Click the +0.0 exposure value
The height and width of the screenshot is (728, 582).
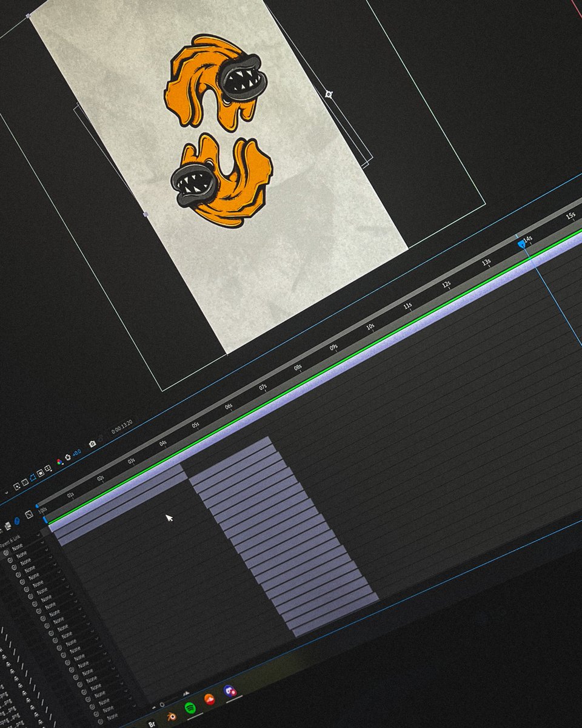tap(77, 453)
